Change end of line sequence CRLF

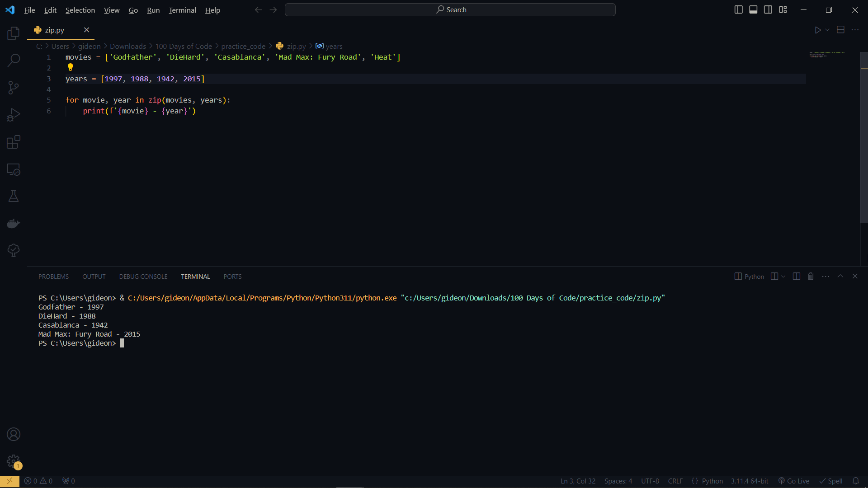coord(675,481)
